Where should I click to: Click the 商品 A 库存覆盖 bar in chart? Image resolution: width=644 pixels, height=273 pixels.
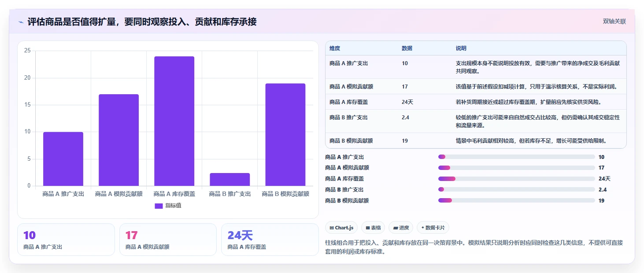click(x=174, y=121)
